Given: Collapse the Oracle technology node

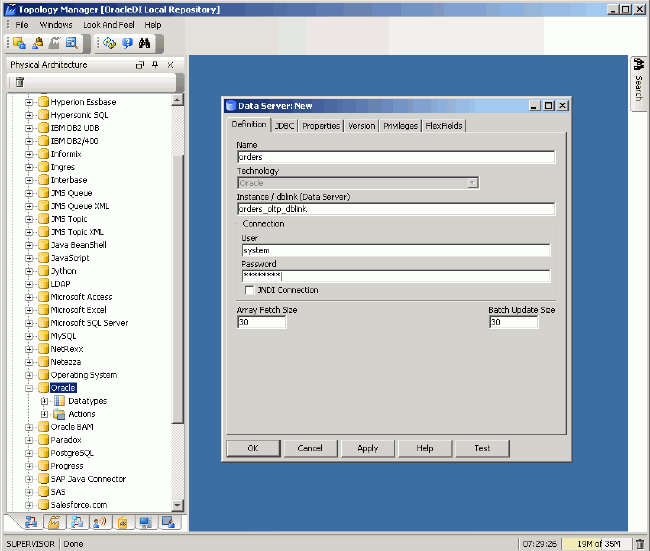Looking at the screenshot, I should [30, 388].
